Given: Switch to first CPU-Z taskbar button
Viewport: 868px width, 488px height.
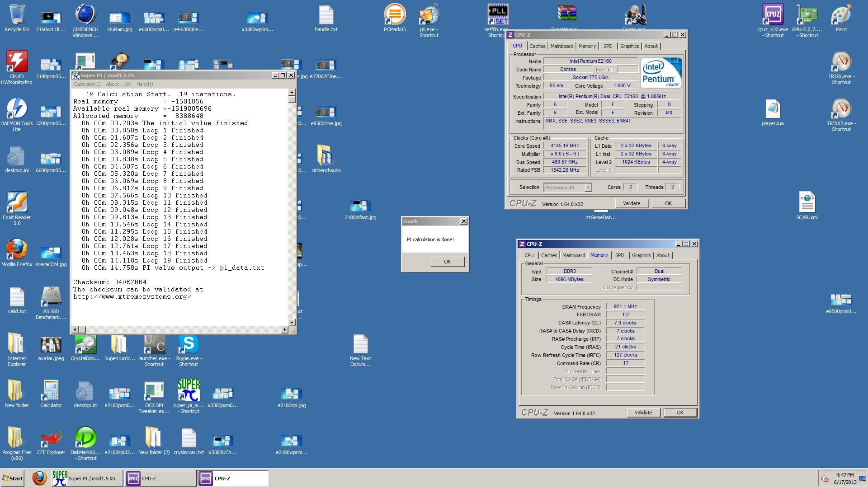Looking at the screenshot, I should [x=160, y=478].
